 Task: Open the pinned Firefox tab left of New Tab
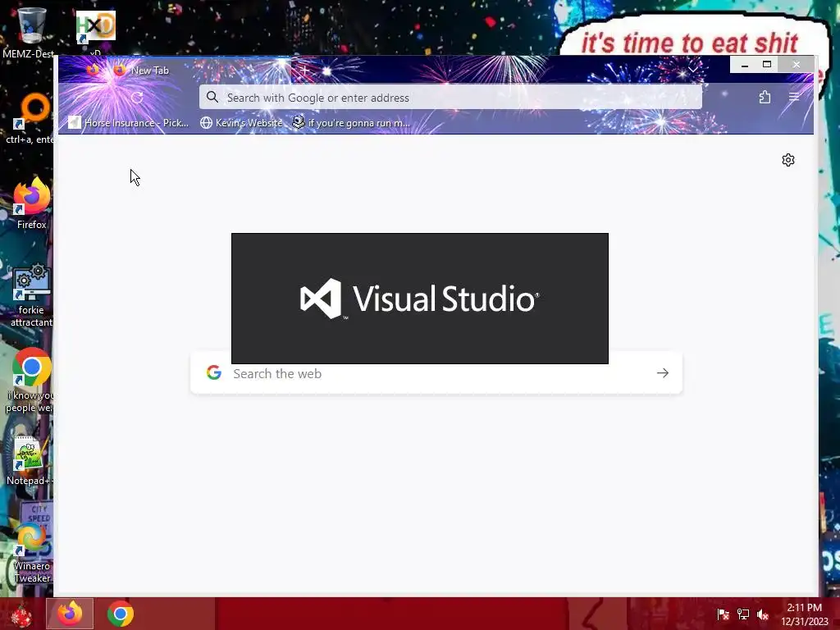coord(93,71)
